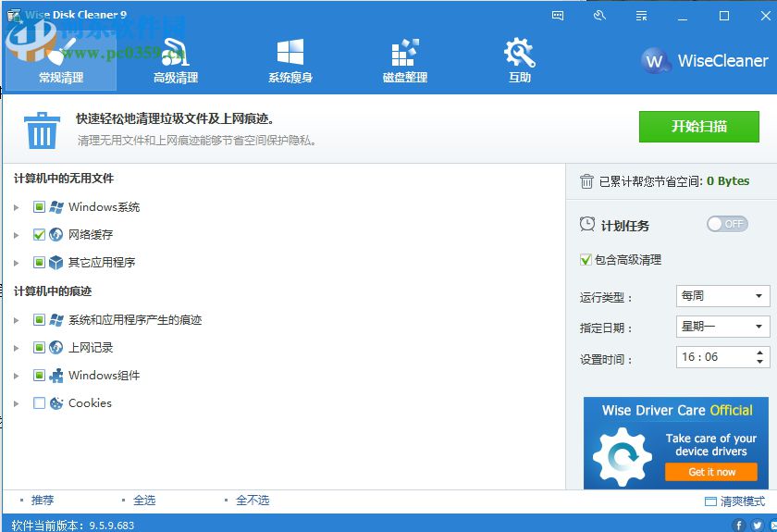Viewport: 777px width, 532px height.
Task: Open the Twitter icon in status bar
Action: (757, 525)
